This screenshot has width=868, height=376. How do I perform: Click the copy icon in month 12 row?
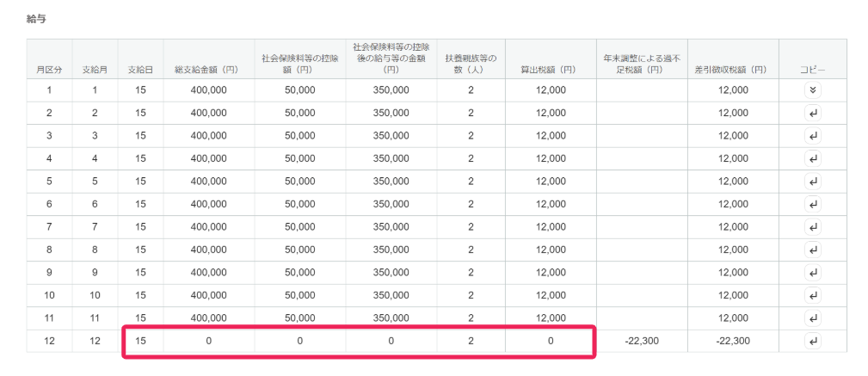tap(813, 341)
